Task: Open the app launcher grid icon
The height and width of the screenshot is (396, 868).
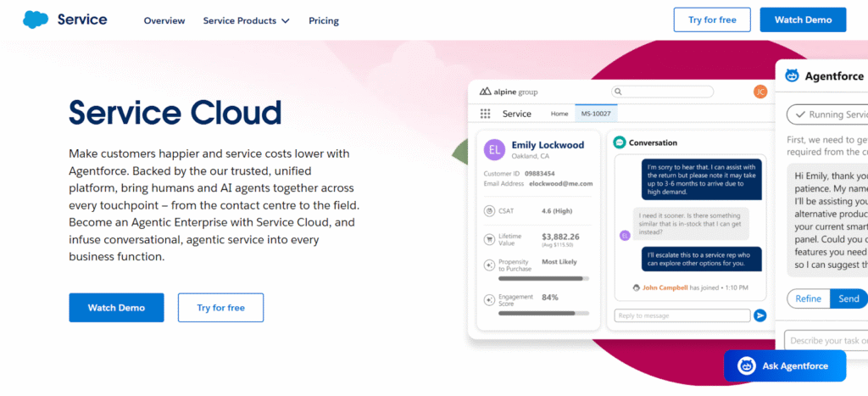Action: click(486, 114)
